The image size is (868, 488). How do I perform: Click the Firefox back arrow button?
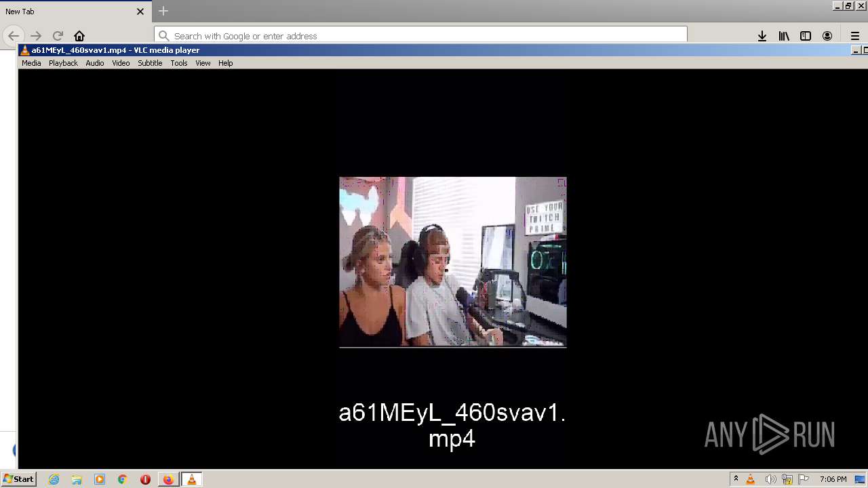coord(14,36)
